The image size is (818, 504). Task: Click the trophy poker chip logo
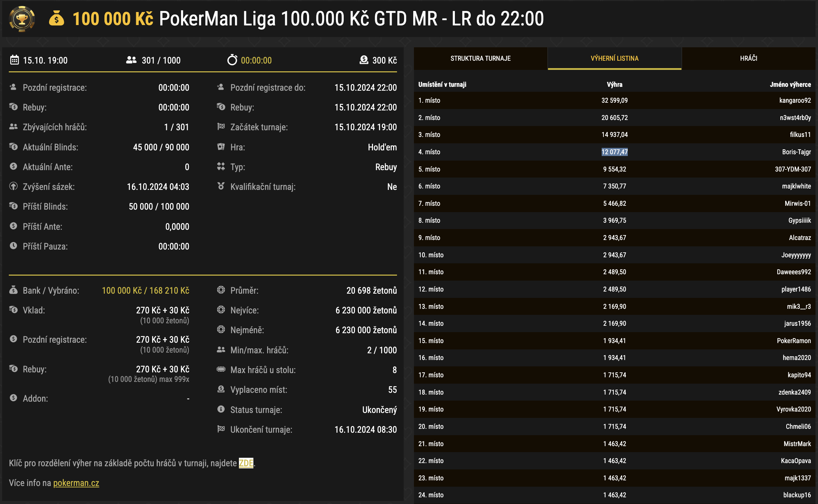tap(22, 19)
